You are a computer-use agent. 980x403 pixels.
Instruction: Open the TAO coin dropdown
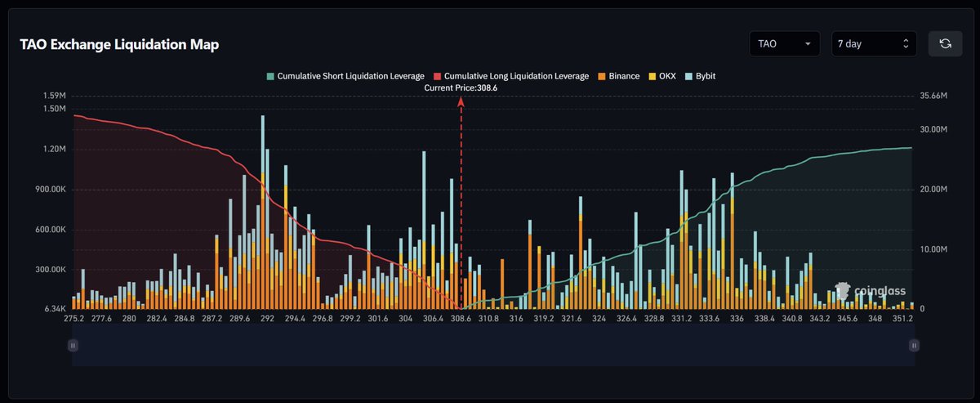[784, 44]
